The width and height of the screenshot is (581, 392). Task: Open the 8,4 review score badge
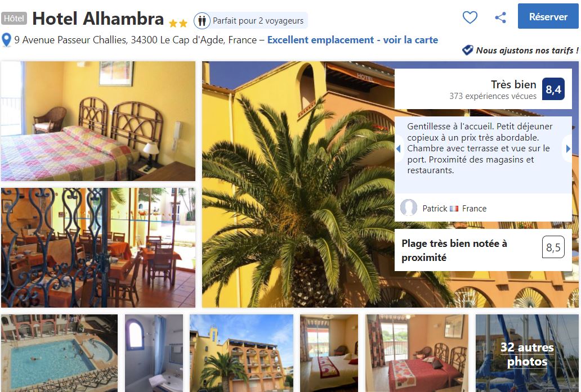click(553, 89)
